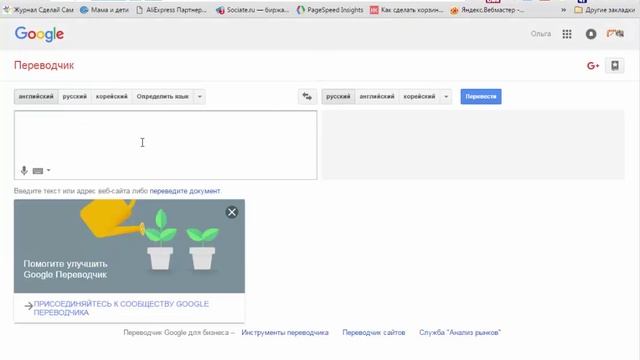Click the Google logo
The image size is (640, 360).
click(39, 34)
